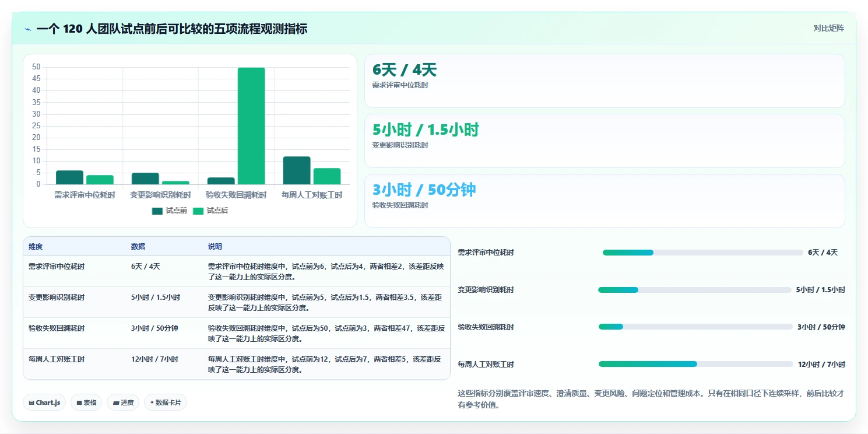Screen dimensions: 868x434
Task: Click the 对比矩阵 label in the header
Action: [x=828, y=28]
